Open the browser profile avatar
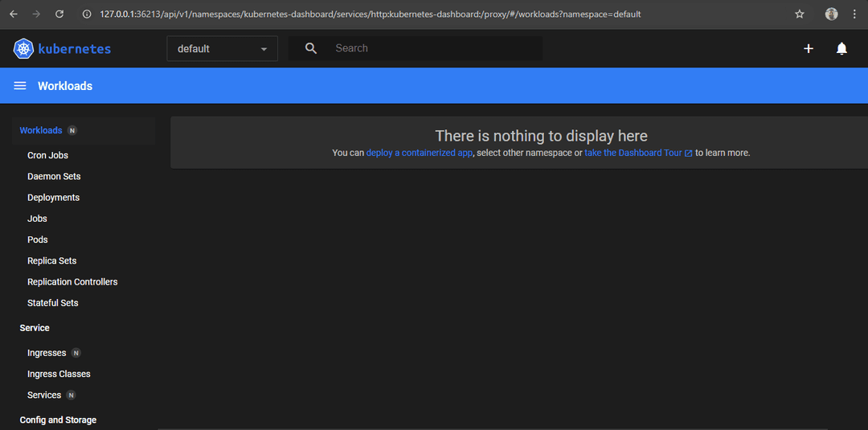The image size is (868, 430). [831, 14]
